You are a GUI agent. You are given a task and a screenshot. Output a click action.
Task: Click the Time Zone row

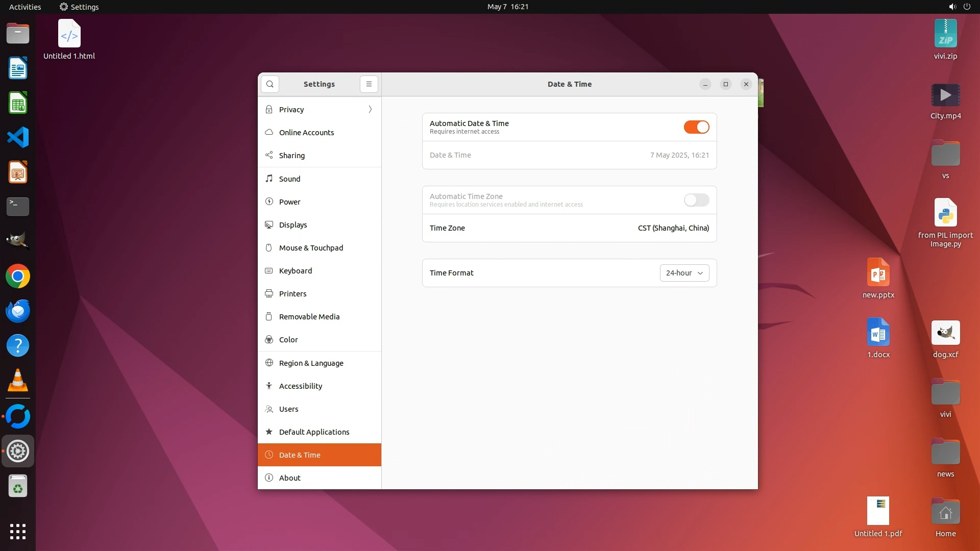point(569,228)
